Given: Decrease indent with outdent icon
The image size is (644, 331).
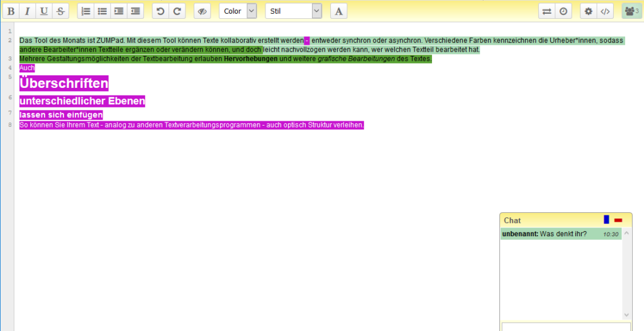Looking at the screenshot, I should coord(135,11).
